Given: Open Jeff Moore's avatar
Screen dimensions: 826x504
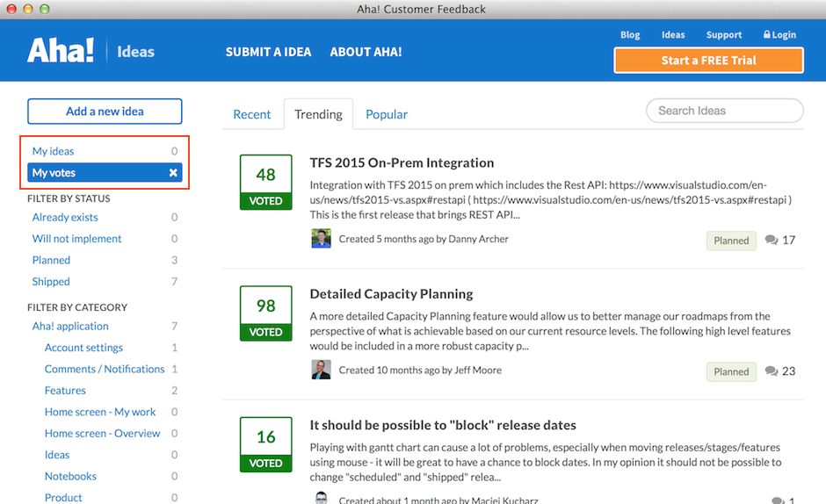Looking at the screenshot, I should pos(321,370).
